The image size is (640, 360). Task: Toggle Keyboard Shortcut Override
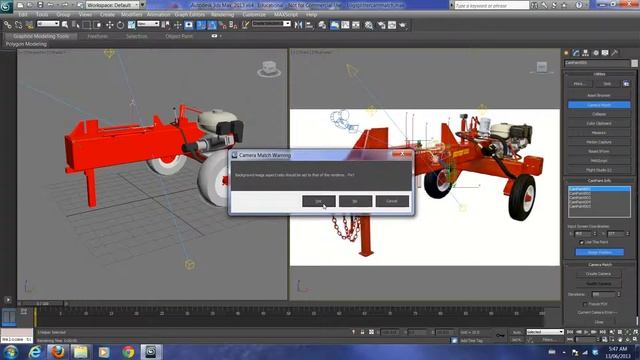point(189,25)
